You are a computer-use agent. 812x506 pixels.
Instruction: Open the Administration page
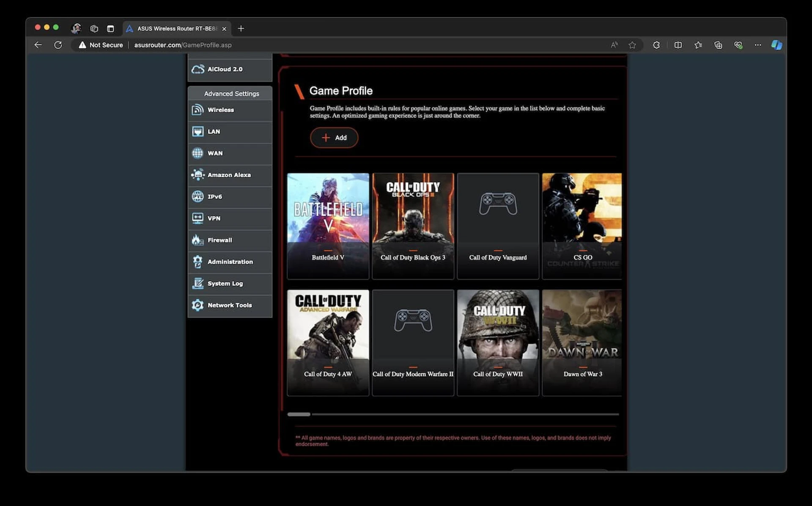click(230, 262)
